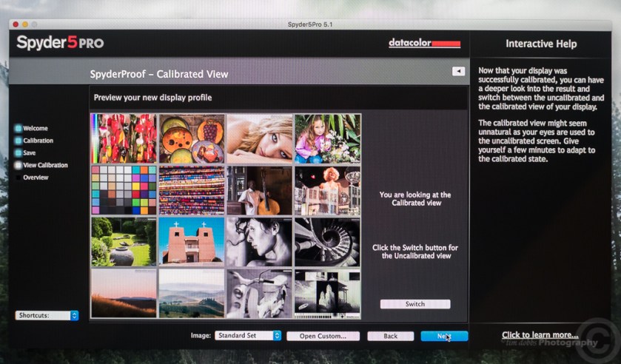Click the Spyder5PRO logo
This screenshot has height=364, width=621.
pyautogui.click(x=60, y=43)
